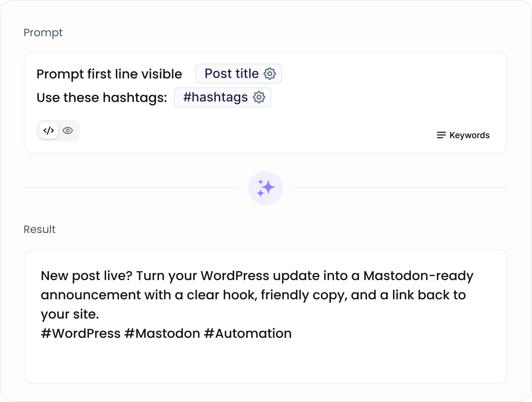This screenshot has width=532, height=402.
Task: Click the #Automation hashtag in the result
Action: 248,333
